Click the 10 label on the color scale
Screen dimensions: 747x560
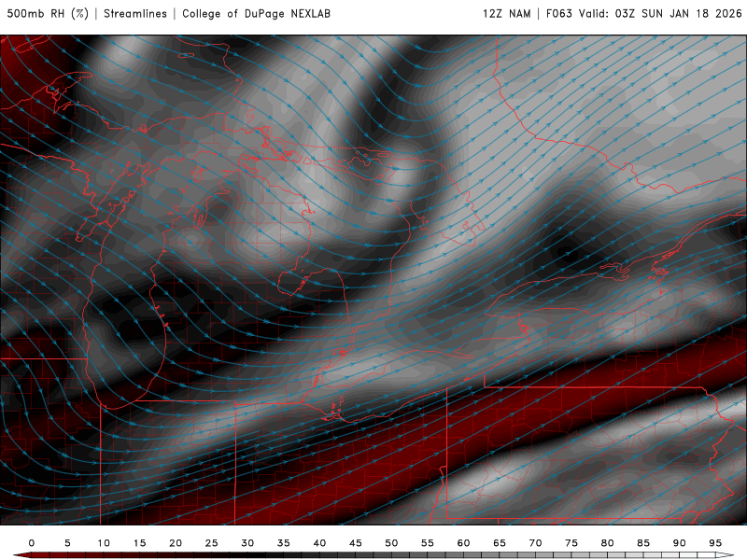point(104,543)
